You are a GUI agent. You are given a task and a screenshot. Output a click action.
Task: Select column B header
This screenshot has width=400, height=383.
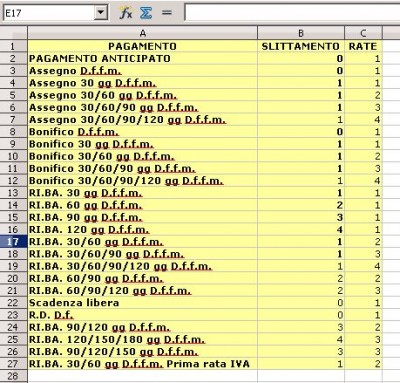click(301, 33)
